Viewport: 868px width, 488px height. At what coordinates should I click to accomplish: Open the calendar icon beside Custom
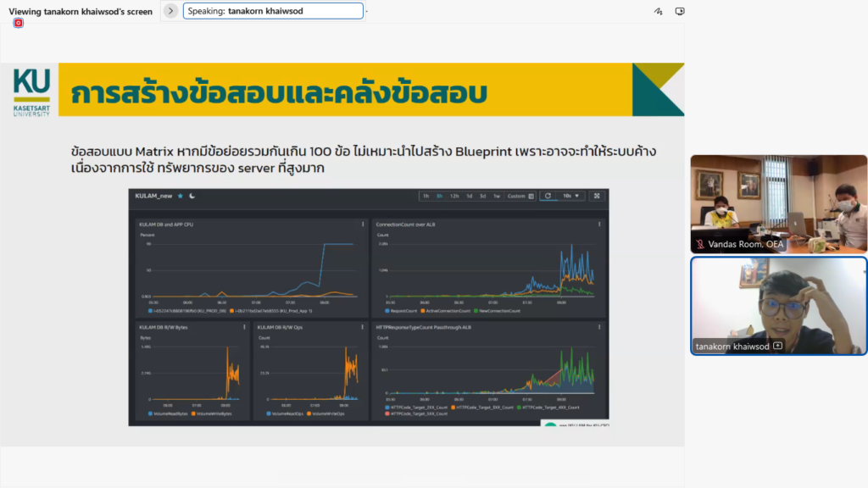531,197
